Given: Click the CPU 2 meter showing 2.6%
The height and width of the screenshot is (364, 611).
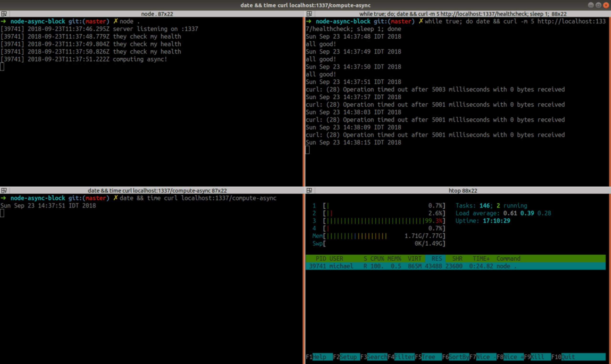Looking at the screenshot, I should pyautogui.click(x=379, y=213).
